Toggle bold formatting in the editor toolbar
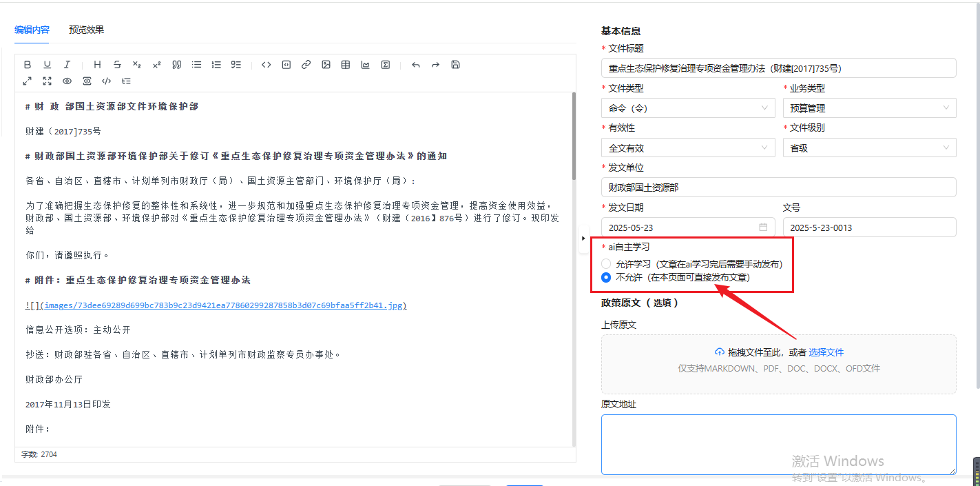The image size is (980, 486). tap(28, 65)
